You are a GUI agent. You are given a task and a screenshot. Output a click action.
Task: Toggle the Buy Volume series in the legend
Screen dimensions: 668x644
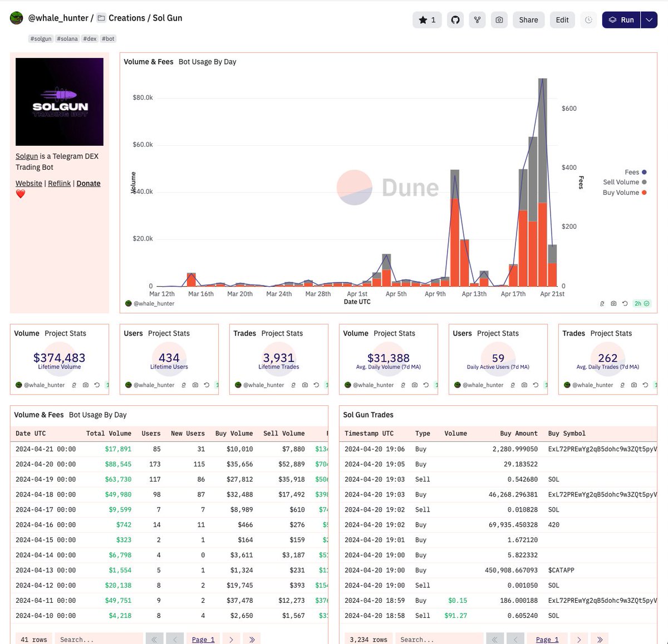click(x=625, y=193)
